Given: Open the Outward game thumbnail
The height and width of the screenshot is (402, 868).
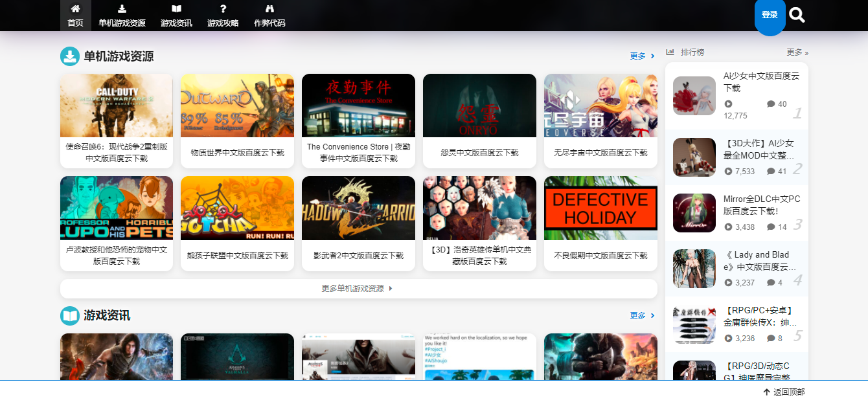Looking at the screenshot, I should pos(237,106).
